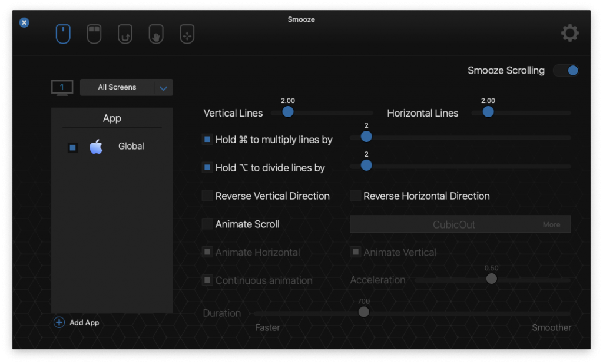
Task: Click the Duration slider handle
Action: (363, 312)
